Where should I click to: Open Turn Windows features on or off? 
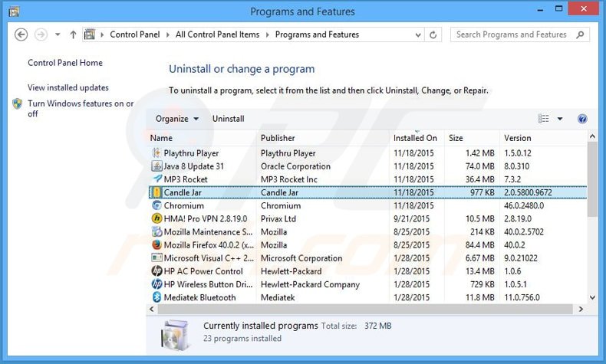81,109
